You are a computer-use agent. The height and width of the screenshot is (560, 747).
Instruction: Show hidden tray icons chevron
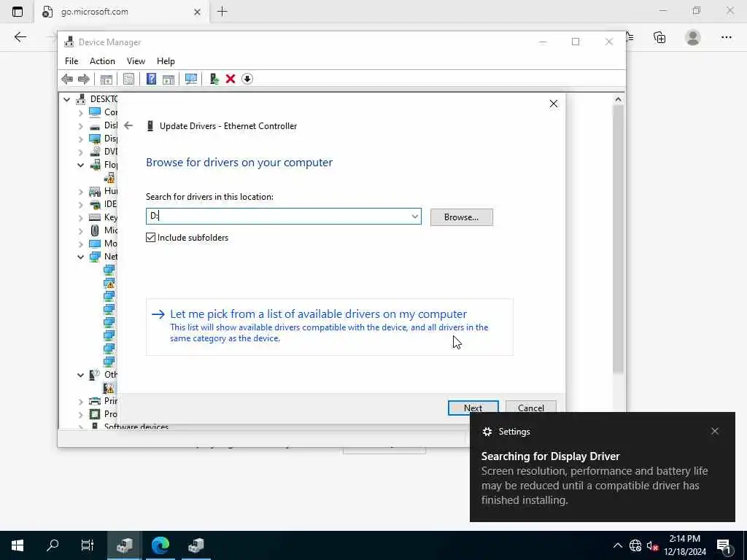pyautogui.click(x=617, y=545)
